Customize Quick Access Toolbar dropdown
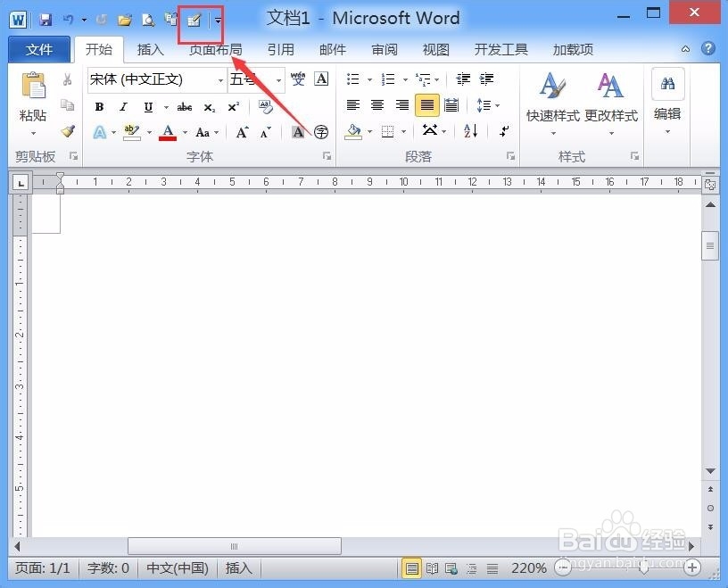Screen dimensions: 728x588 click(x=218, y=20)
